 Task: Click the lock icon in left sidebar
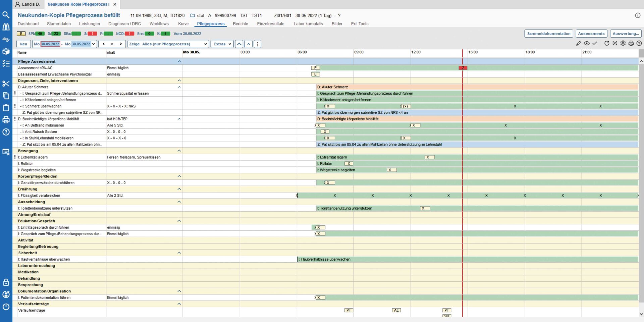pyautogui.click(x=6, y=282)
